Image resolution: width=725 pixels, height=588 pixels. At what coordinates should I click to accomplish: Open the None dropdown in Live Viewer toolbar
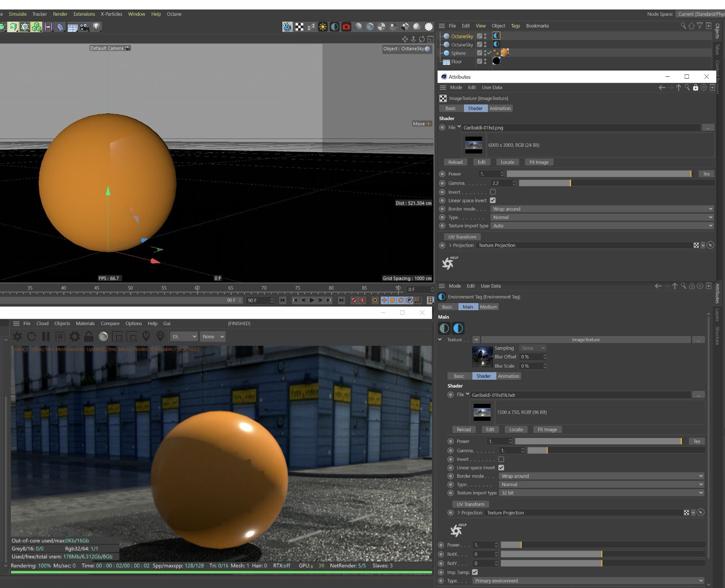coord(213,337)
